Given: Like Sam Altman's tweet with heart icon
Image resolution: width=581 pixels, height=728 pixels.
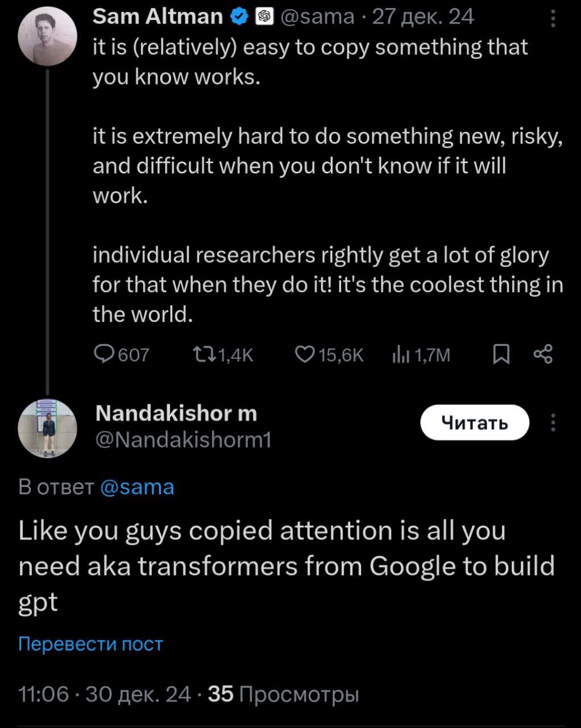Looking at the screenshot, I should pos(305,354).
